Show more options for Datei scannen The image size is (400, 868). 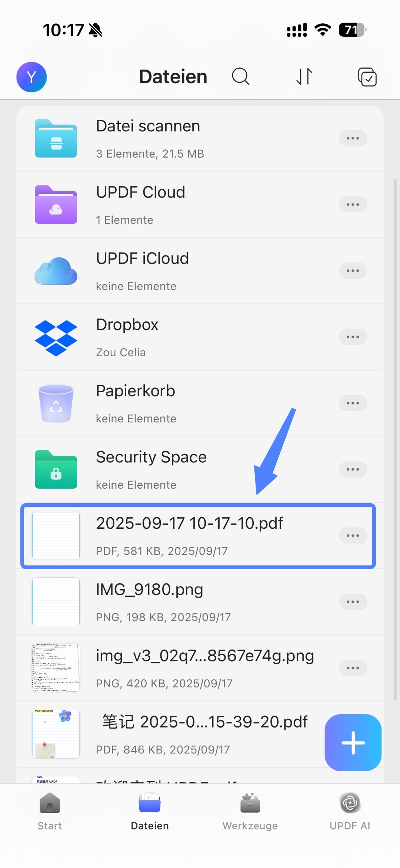[353, 138]
